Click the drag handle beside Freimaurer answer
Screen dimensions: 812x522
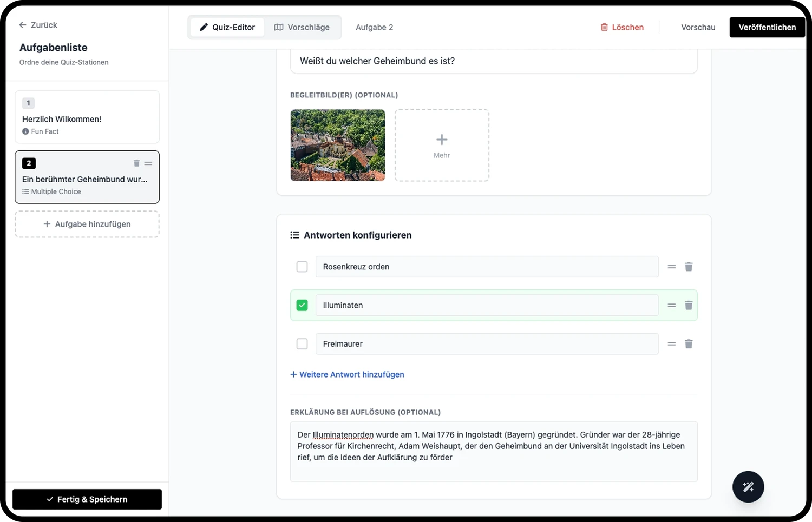672,344
